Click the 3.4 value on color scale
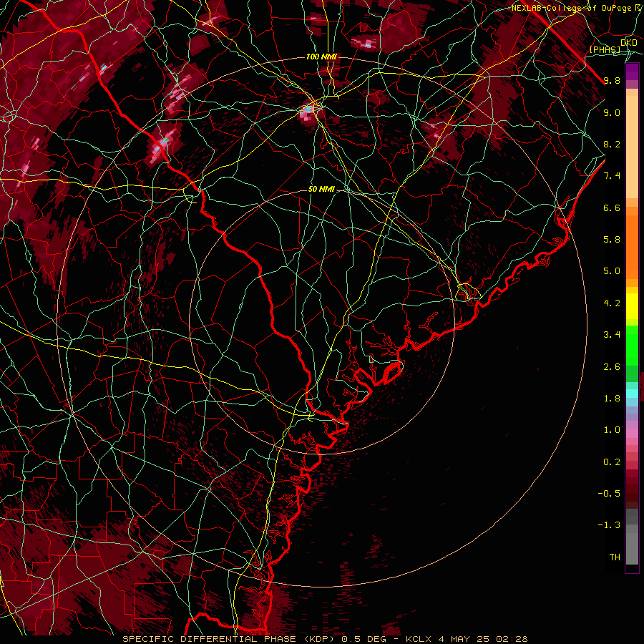Image resolution: width=644 pixels, height=644 pixels. coord(612,335)
